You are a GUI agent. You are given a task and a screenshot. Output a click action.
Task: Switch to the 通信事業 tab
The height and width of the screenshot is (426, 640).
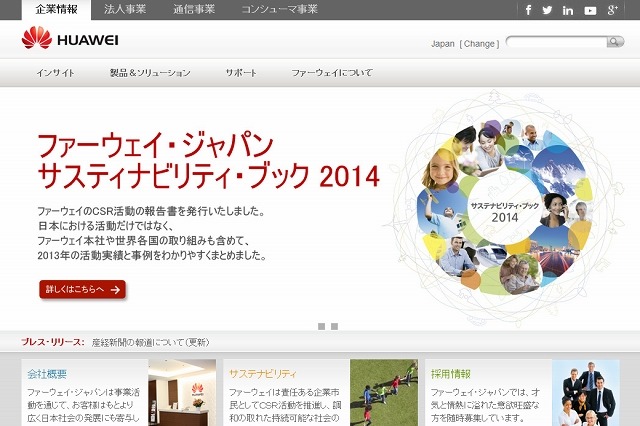[x=194, y=9]
